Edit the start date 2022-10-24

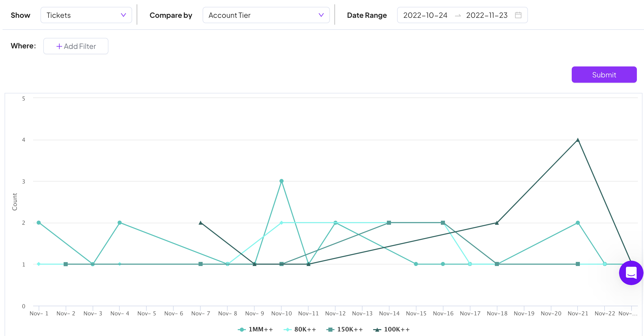point(425,15)
